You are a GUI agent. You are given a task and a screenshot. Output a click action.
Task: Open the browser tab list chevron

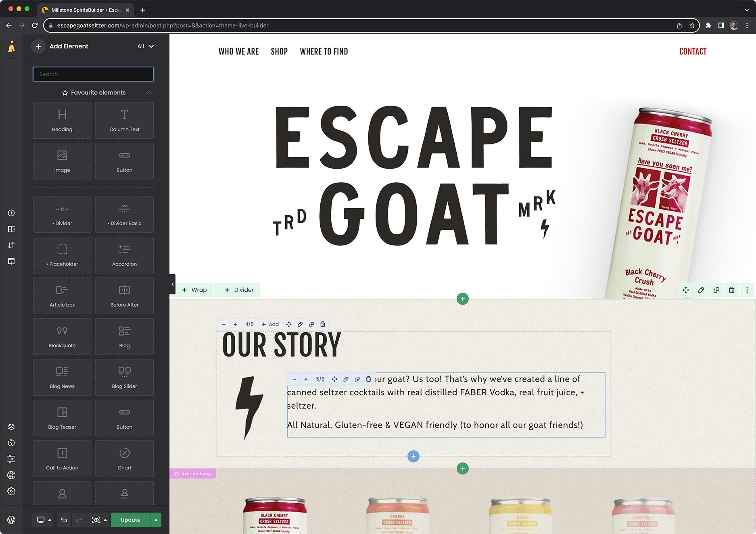pyautogui.click(x=747, y=10)
